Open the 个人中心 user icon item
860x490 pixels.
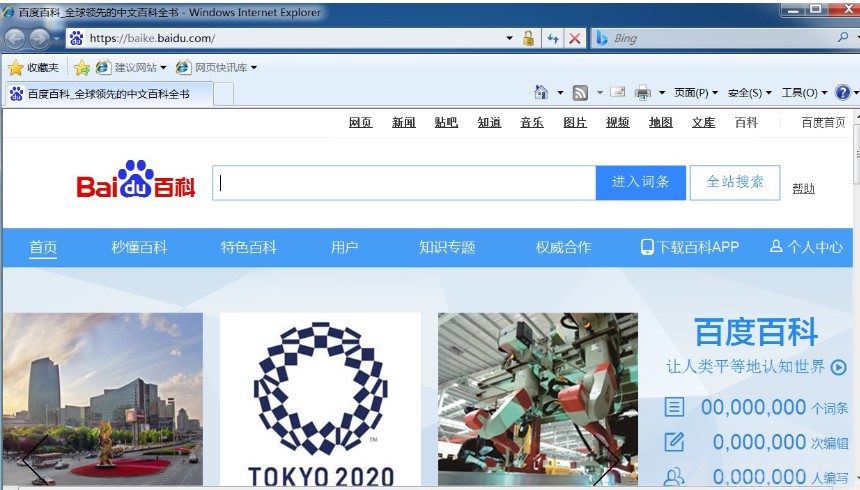click(806, 247)
